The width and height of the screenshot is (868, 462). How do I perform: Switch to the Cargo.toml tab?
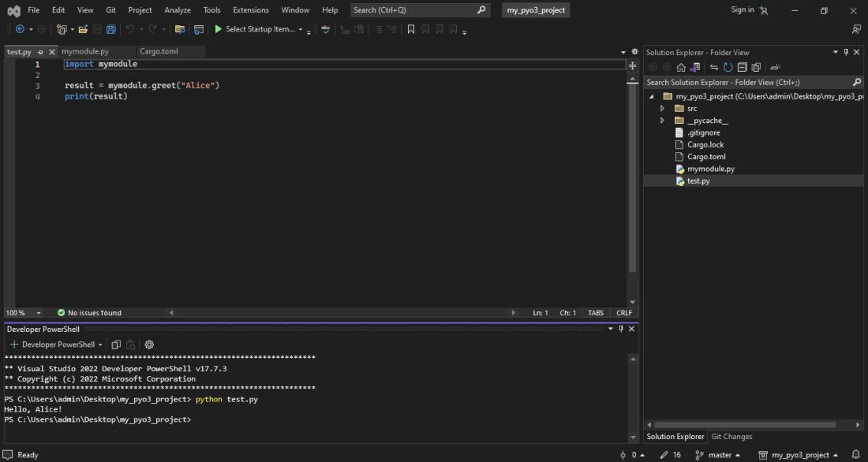point(159,51)
